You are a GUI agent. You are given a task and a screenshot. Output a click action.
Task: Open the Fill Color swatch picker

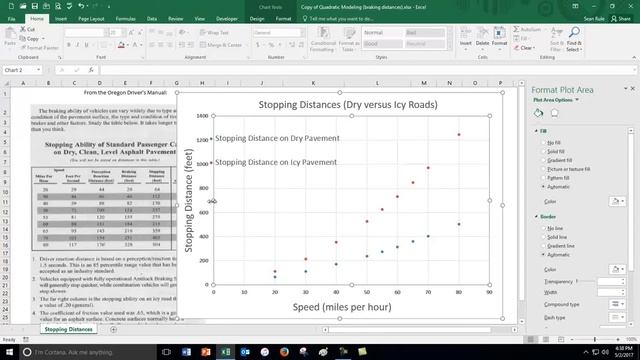click(x=617, y=201)
